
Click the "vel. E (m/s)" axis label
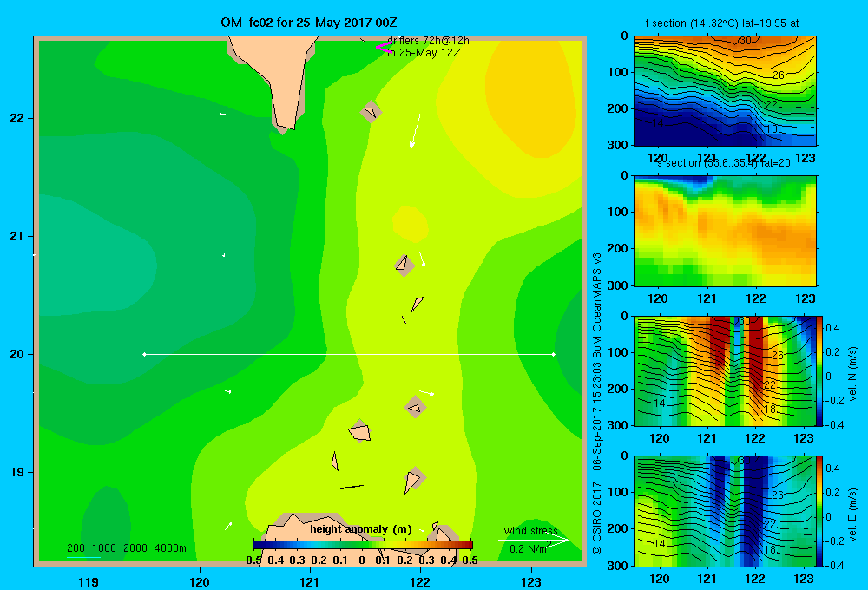[852, 515]
